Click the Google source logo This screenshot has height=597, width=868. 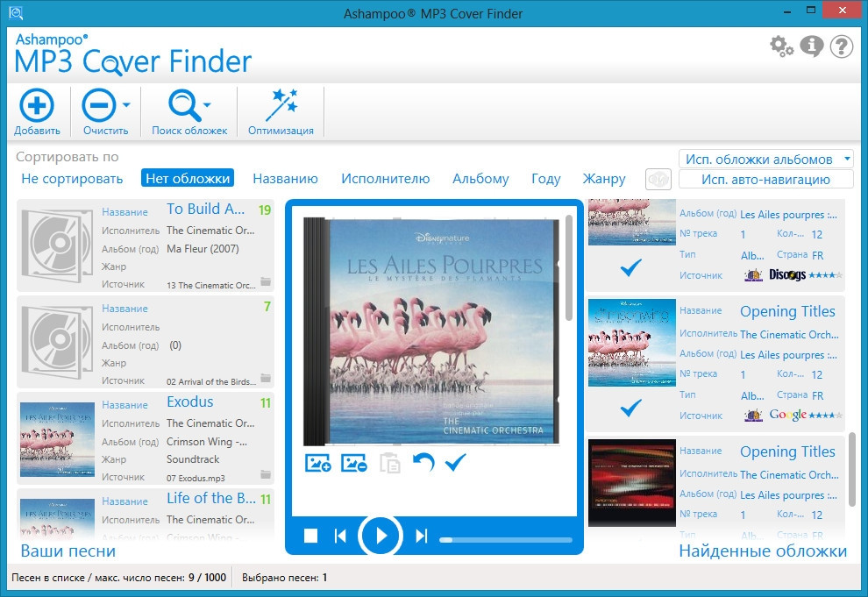click(x=787, y=415)
